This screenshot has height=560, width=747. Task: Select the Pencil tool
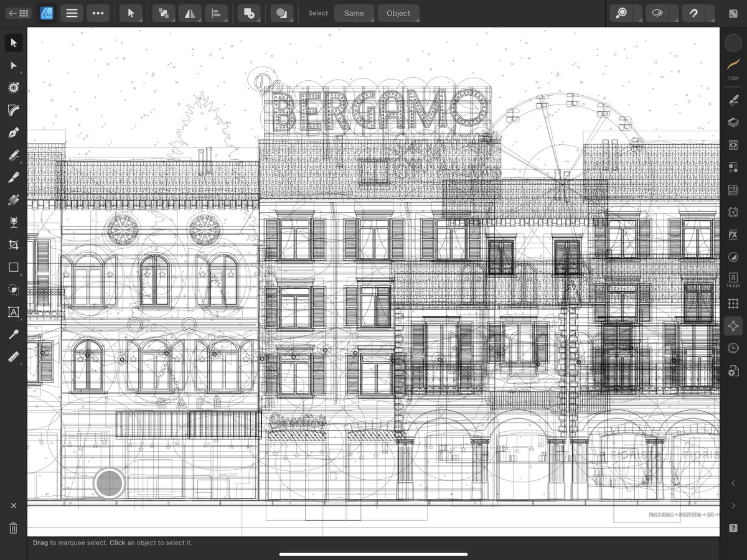pos(13,155)
